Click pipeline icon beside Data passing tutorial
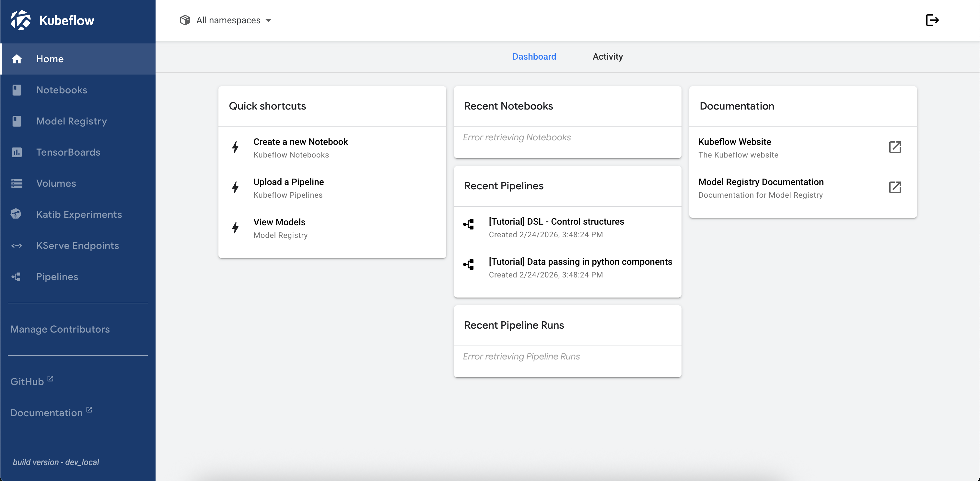Viewport: 980px width, 481px height. pyautogui.click(x=469, y=264)
